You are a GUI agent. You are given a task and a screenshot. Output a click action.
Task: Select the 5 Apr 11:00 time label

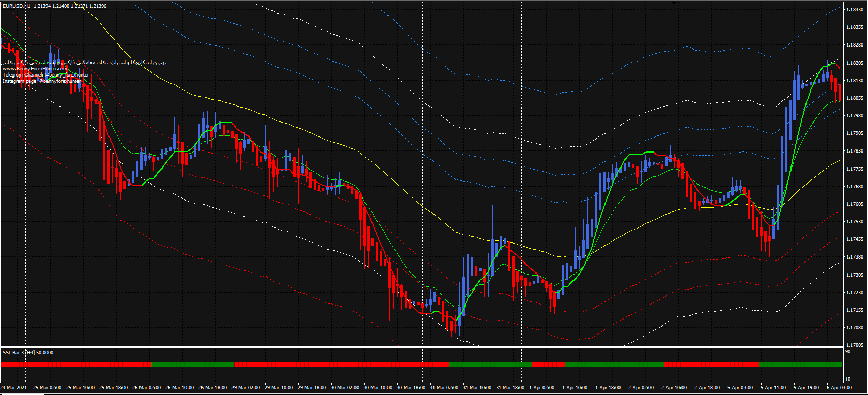(x=773, y=387)
